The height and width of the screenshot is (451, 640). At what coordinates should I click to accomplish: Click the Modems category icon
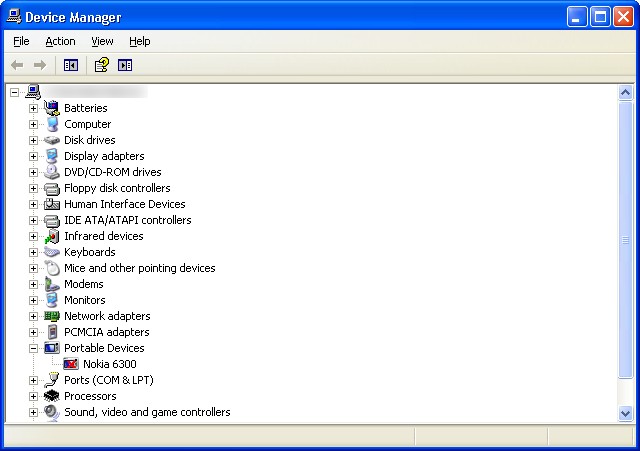click(52, 284)
